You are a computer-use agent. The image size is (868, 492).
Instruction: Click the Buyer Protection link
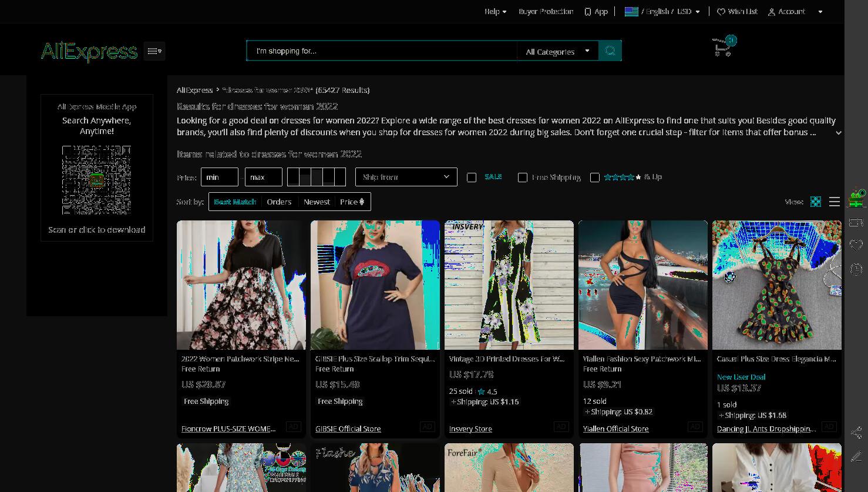pyautogui.click(x=546, y=12)
